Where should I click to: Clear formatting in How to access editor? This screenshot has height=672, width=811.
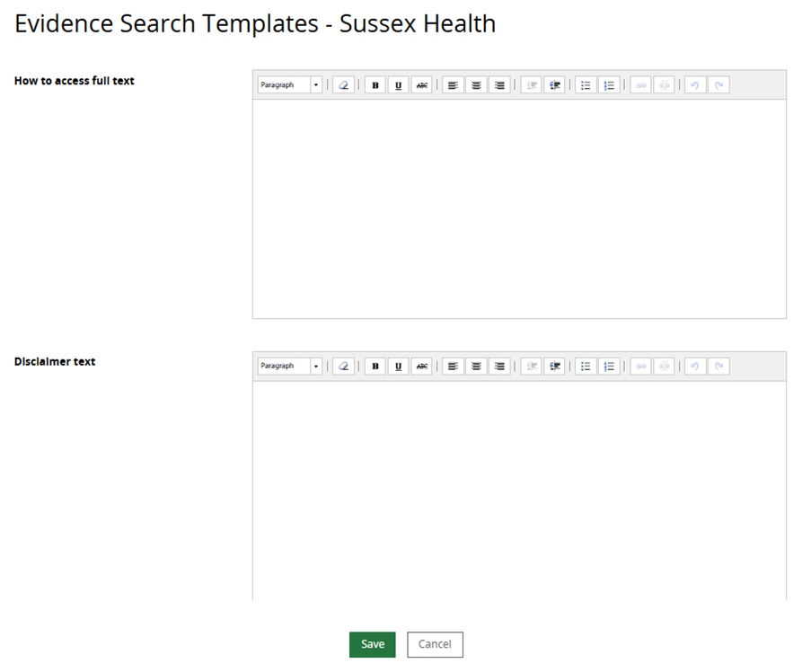click(343, 84)
